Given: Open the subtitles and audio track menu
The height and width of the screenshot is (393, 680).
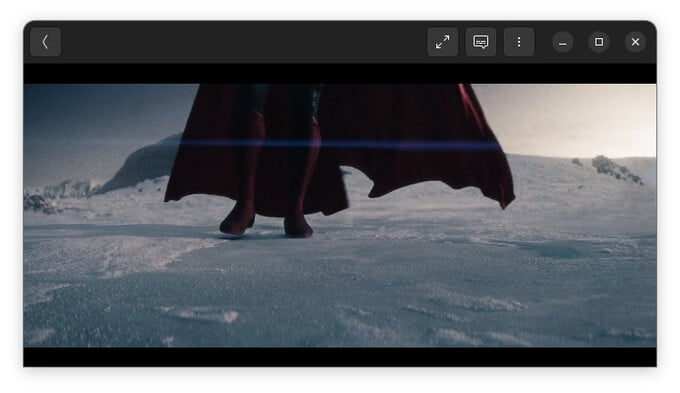Looking at the screenshot, I should tap(481, 42).
